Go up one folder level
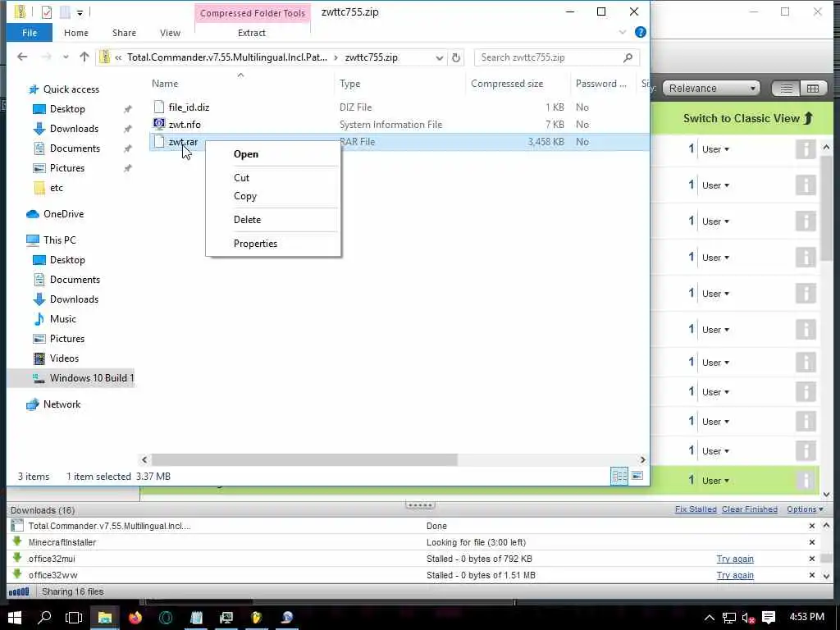 [x=84, y=57]
